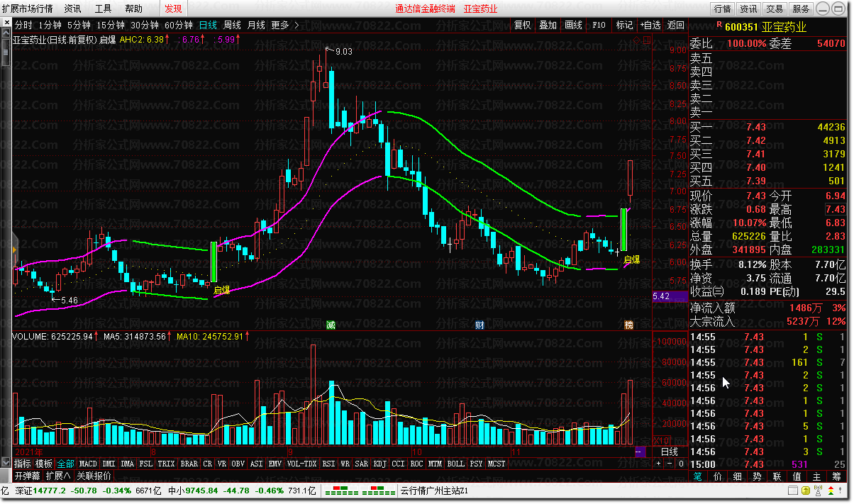Select the 周线 weekly period
Screen dimensions: 854x504
(x=232, y=26)
